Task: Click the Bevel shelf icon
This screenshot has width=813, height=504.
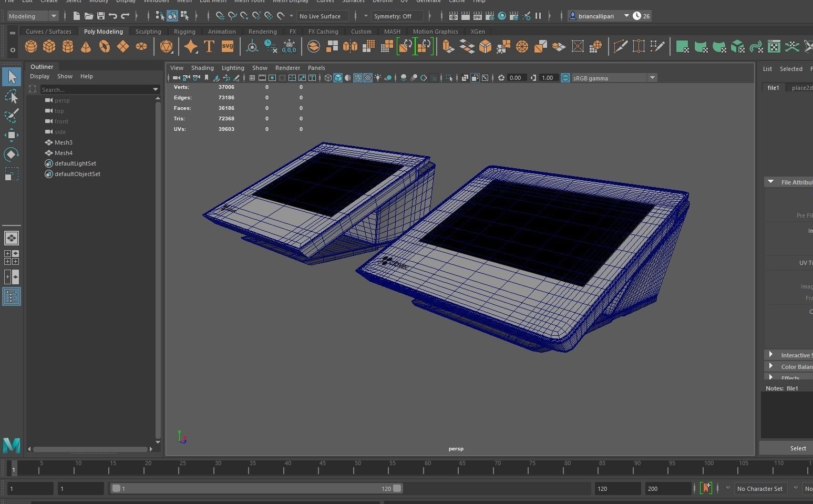Action: [x=485, y=47]
